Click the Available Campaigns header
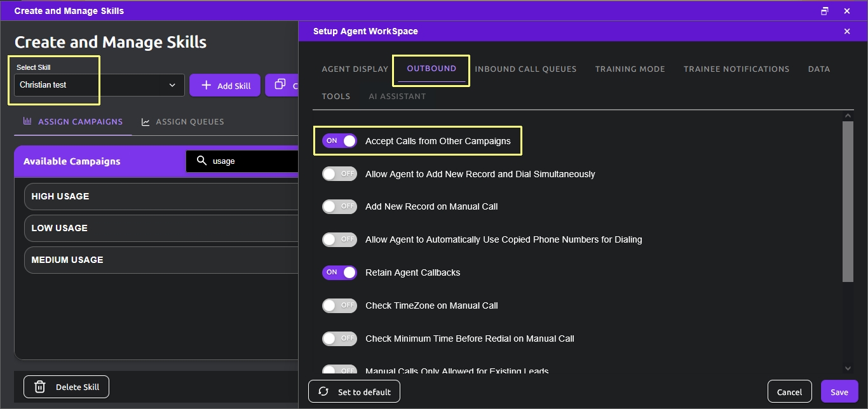The width and height of the screenshot is (868, 409). click(x=72, y=161)
